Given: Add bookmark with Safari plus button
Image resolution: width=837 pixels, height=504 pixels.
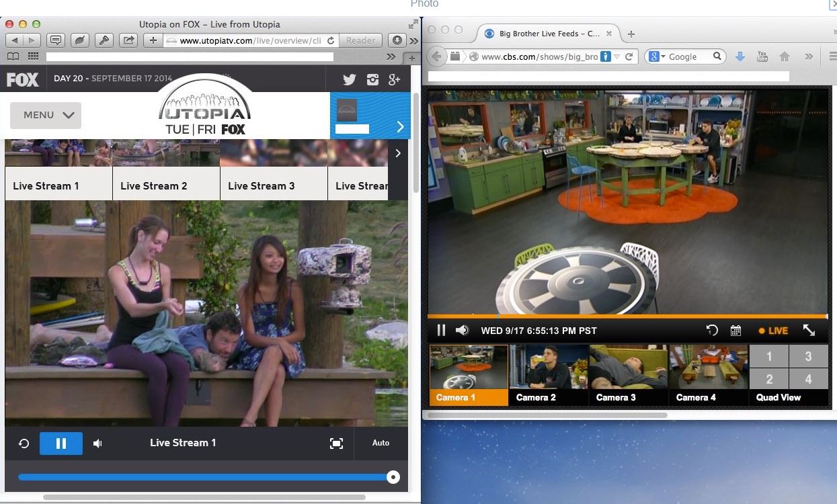Looking at the screenshot, I should (153, 40).
